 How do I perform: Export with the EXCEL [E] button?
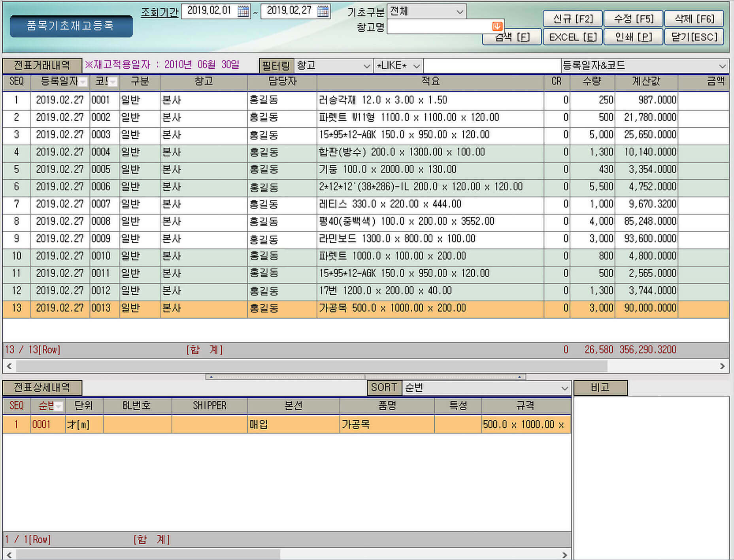coord(572,37)
